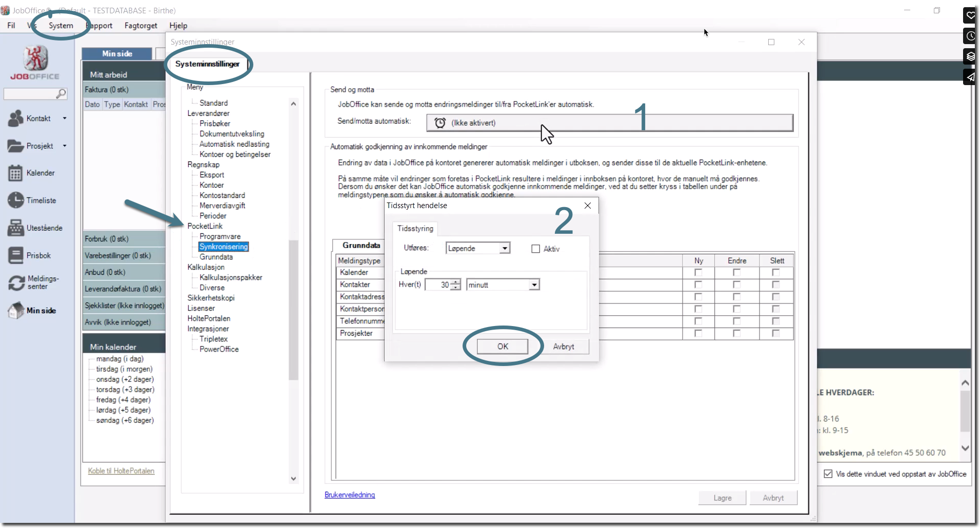The width and height of the screenshot is (980, 528).
Task: Click Avbryt in Systeminnstillinger window
Action: pos(773,498)
